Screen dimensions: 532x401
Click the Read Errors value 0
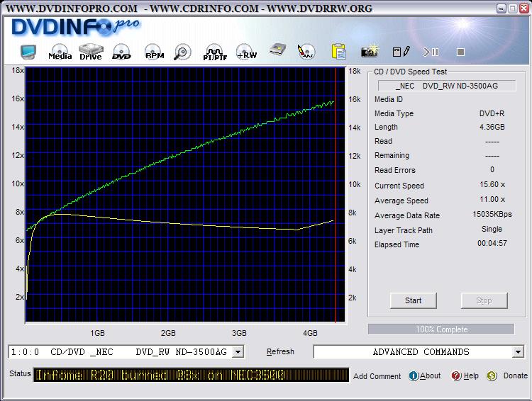pos(492,169)
